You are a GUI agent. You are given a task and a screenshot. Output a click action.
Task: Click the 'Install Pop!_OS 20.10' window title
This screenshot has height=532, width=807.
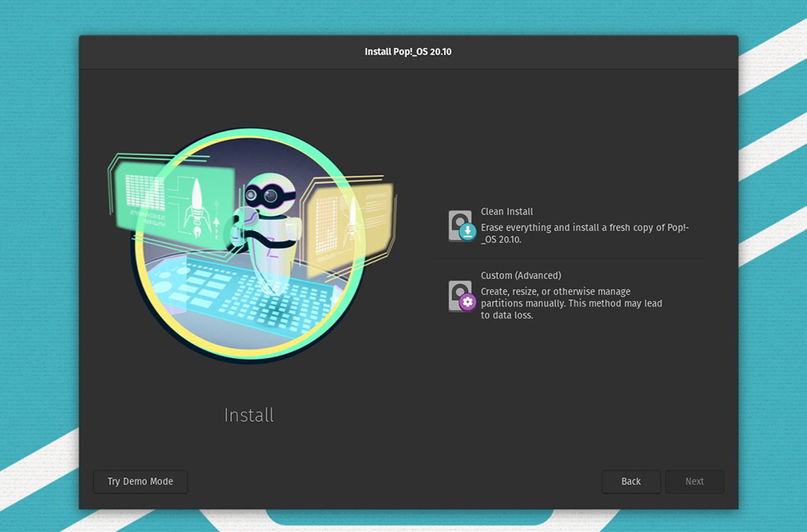coord(409,51)
